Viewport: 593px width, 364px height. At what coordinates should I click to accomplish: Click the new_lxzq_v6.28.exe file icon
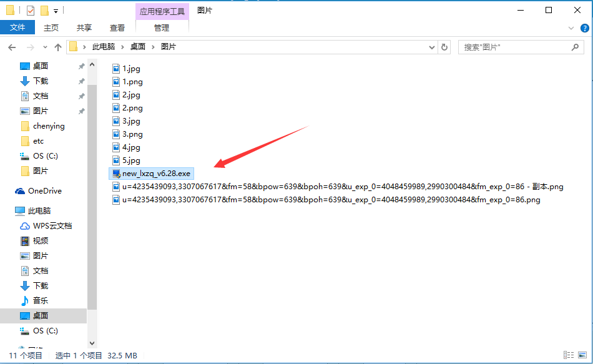click(x=116, y=173)
